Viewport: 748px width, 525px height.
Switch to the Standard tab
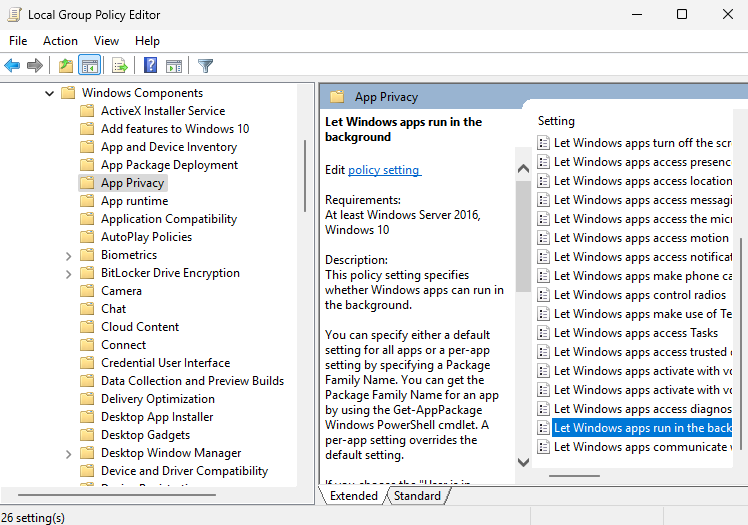coord(417,496)
